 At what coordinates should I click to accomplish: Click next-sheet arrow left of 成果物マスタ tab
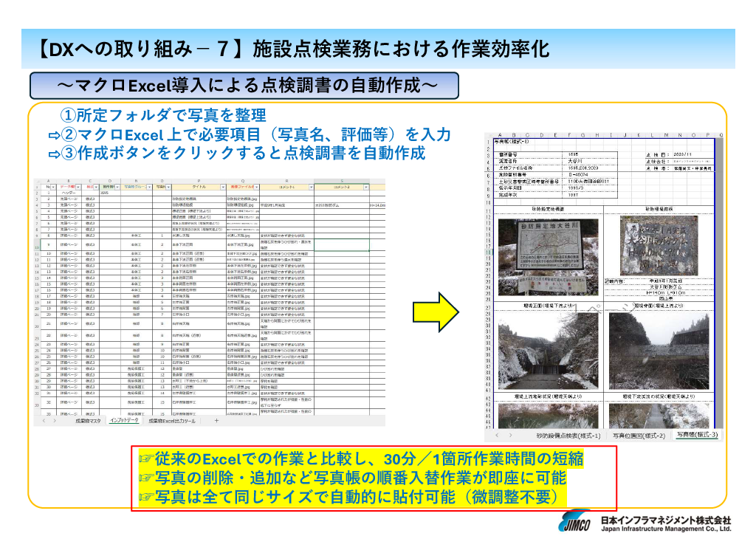point(54,420)
